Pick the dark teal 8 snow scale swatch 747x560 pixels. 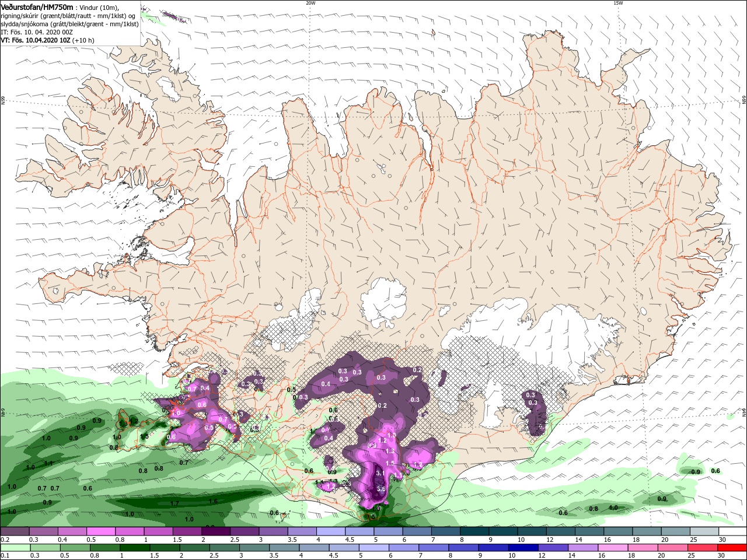pyautogui.click(x=474, y=531)
